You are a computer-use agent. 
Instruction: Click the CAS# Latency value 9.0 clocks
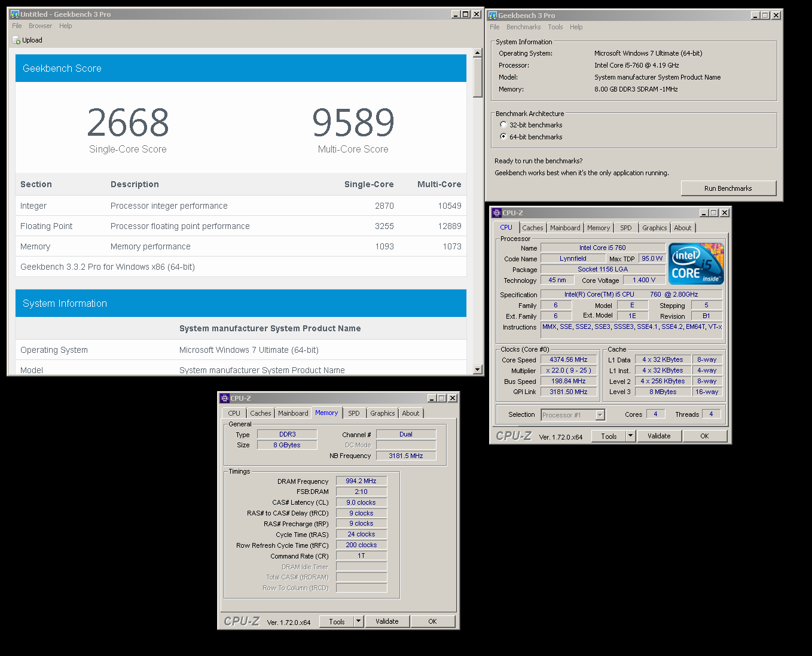(x=361, y=502)
